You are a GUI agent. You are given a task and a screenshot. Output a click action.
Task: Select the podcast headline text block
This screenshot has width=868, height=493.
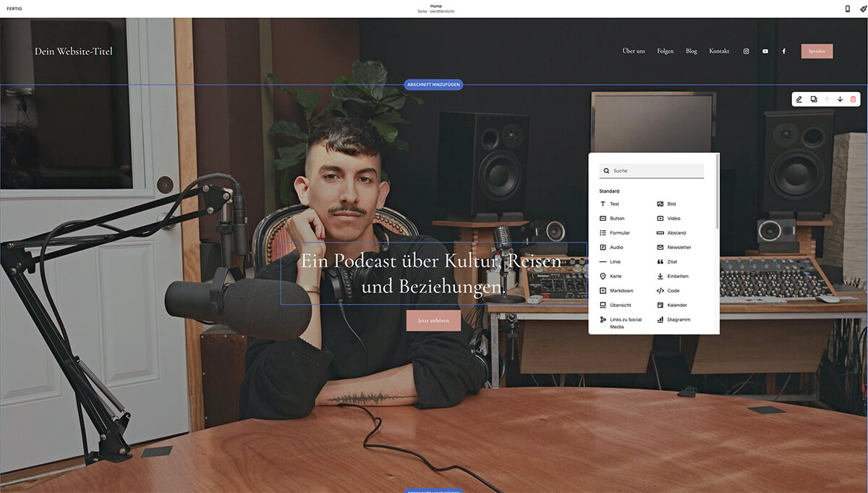[433, 273]
